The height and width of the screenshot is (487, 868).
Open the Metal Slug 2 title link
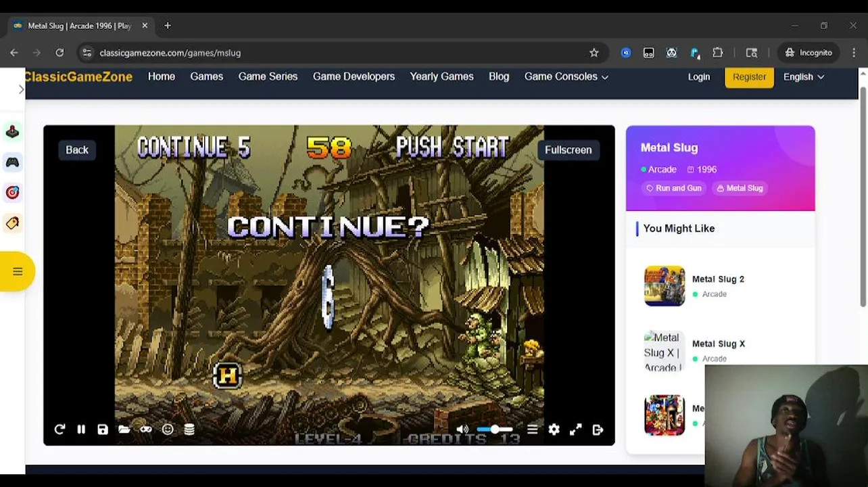718,279
